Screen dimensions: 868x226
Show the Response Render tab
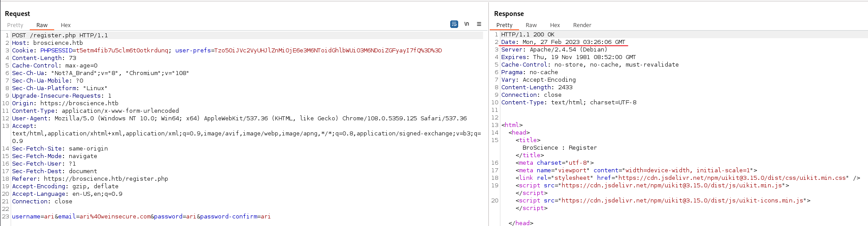click(x=582, y=25)
